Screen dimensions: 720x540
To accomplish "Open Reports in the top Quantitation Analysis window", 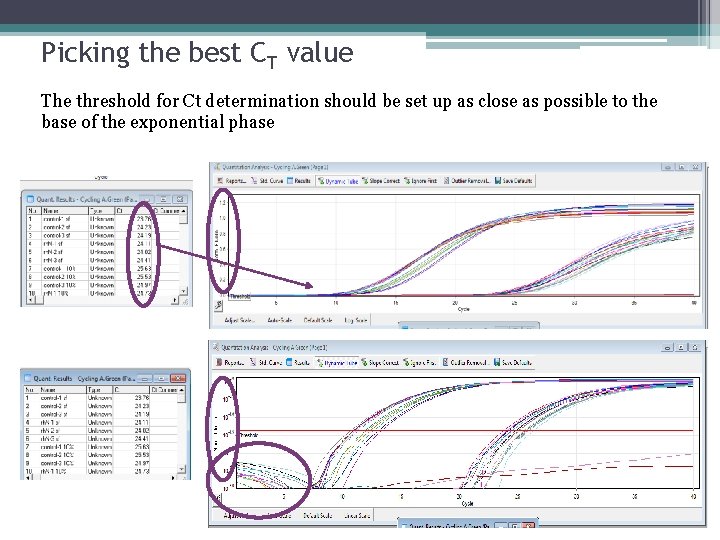I will coord(231,181).
